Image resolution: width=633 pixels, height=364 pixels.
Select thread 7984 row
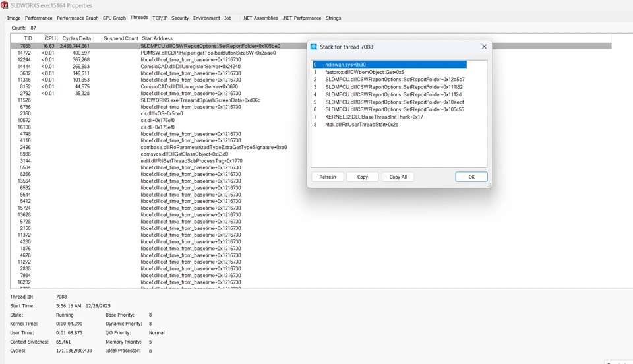[x=311, y=276]
